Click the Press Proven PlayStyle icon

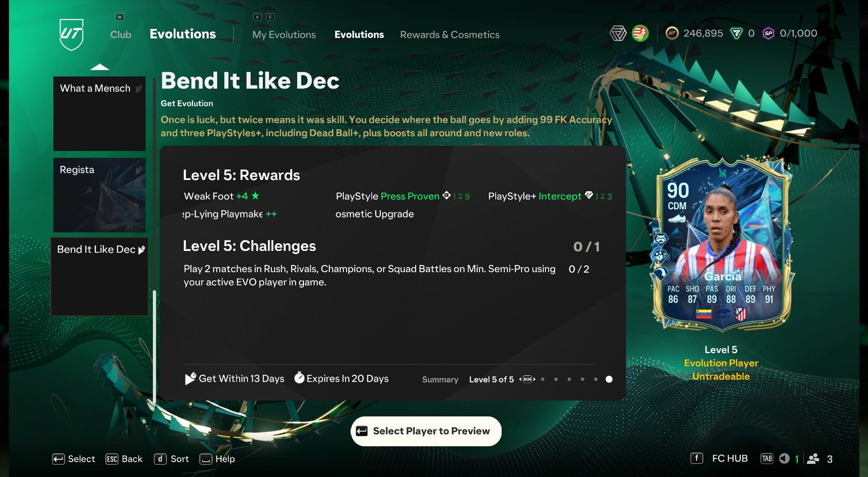pyautogui.click(x=446, y=195)
